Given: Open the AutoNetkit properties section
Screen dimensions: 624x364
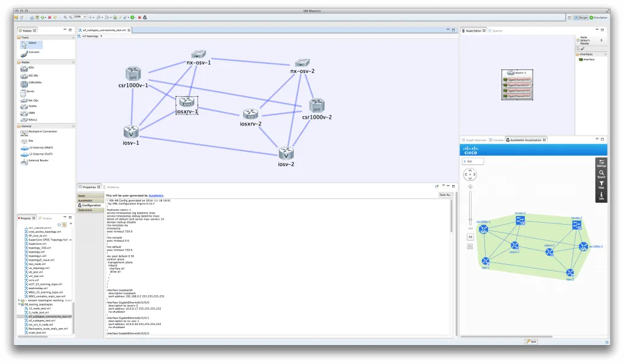Looking at the screenshot, I should (x=90, y=200).
